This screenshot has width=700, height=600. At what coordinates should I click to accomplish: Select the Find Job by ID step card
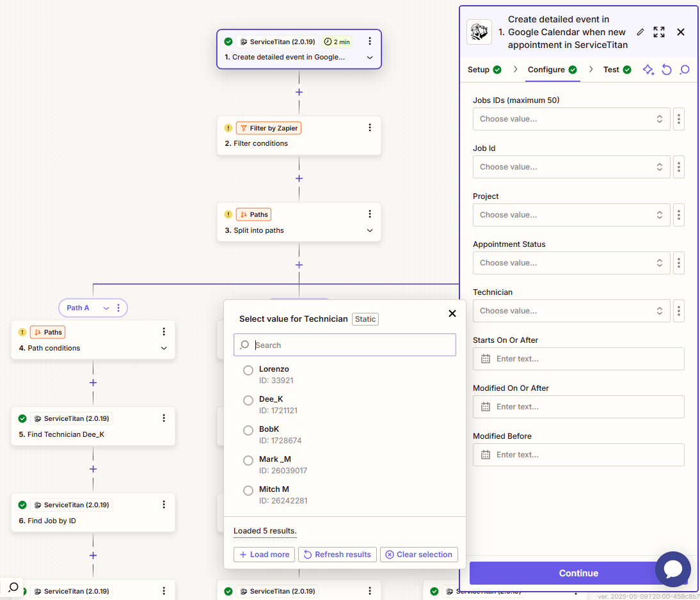click(x=93, y=512)
